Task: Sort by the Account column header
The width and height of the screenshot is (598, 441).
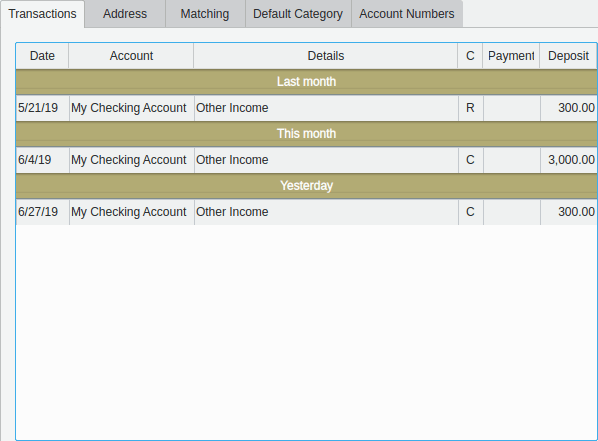Action: click(x=131, y=56)
